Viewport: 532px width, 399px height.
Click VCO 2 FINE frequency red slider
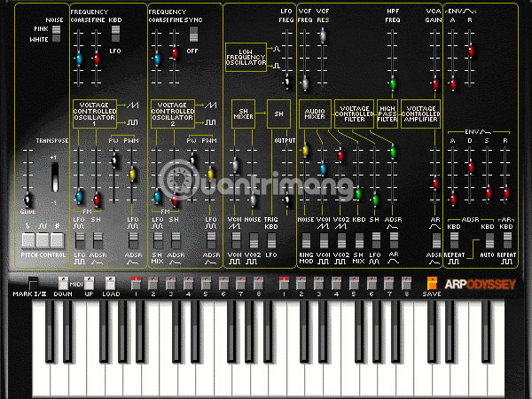[x=175, y=53]
